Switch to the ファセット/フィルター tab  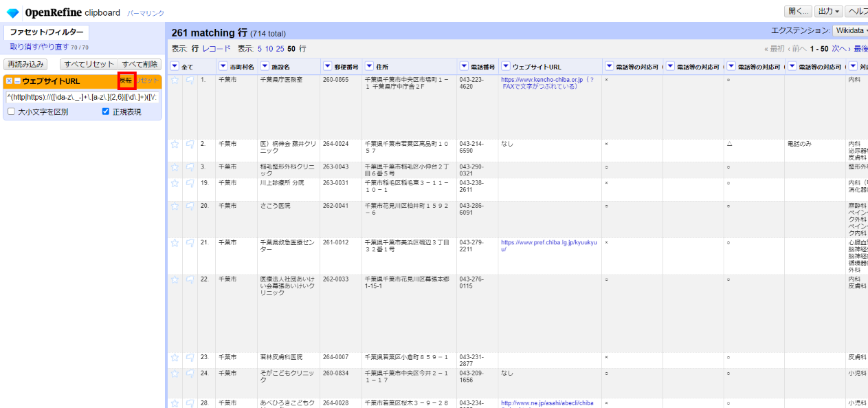47,32
